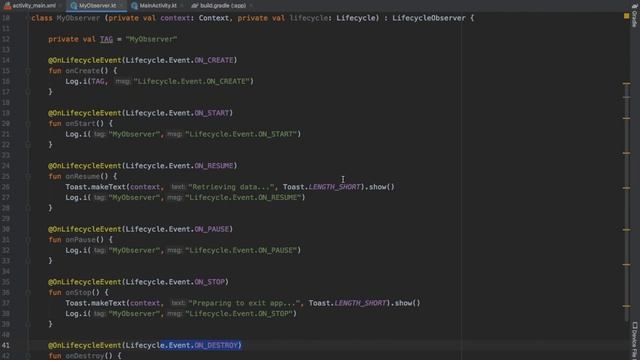The width and height of the screenshot is (640, 360).
Task: Click the "Lifecycle.Event.ON_PAUSE" log string
Action: click(241, 250)
